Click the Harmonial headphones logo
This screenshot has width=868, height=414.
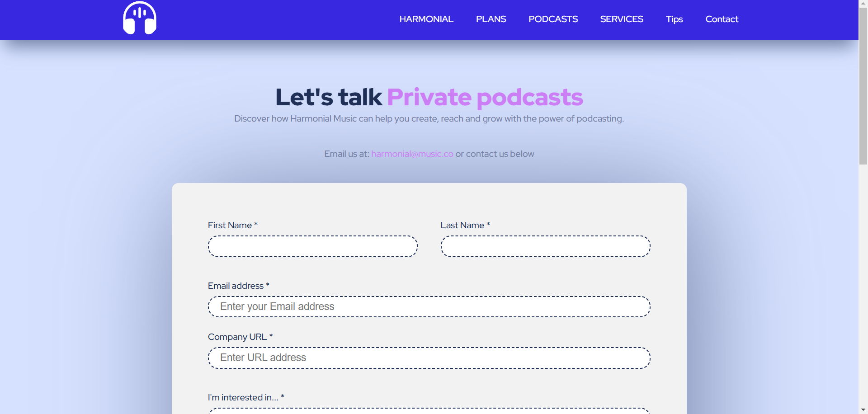tap(140, 18)
